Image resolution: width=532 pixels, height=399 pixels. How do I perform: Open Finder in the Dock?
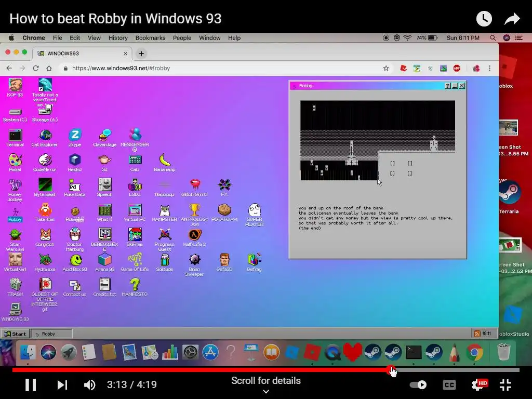click(x=28, y=352)
